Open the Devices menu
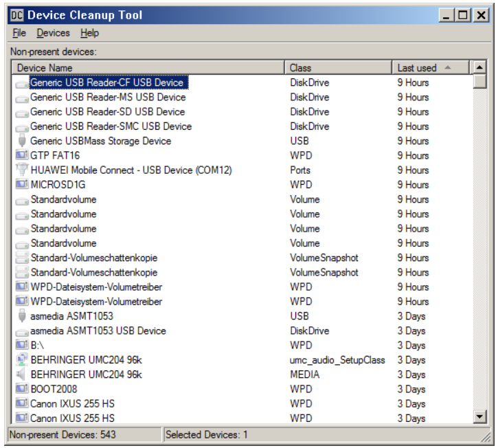 [x=53, y=33]
